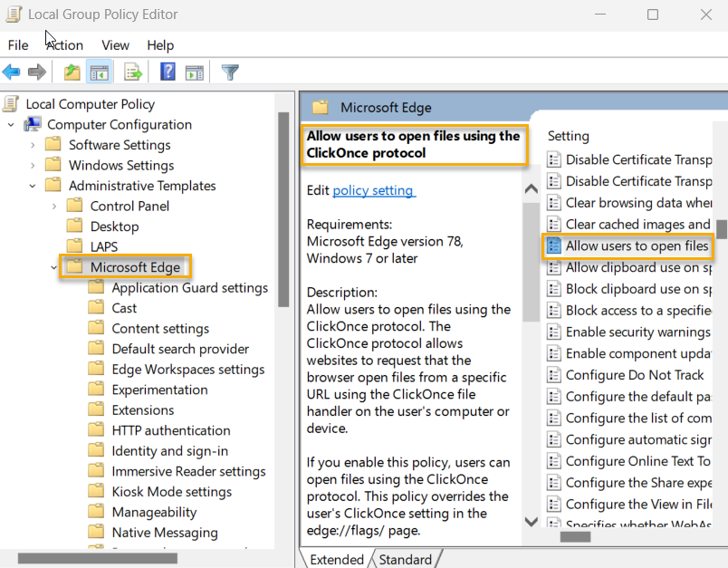Collapse the Computer Configuration node
The width and height of the screenshot is (728, 568).
click(9, 124)
